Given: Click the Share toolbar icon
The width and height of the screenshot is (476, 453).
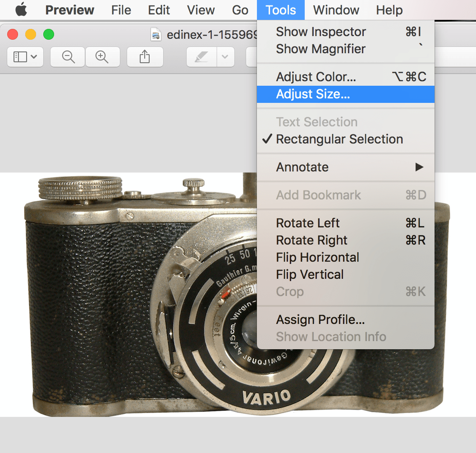Looking at the screenshot, I should click(x=144, y=57).
